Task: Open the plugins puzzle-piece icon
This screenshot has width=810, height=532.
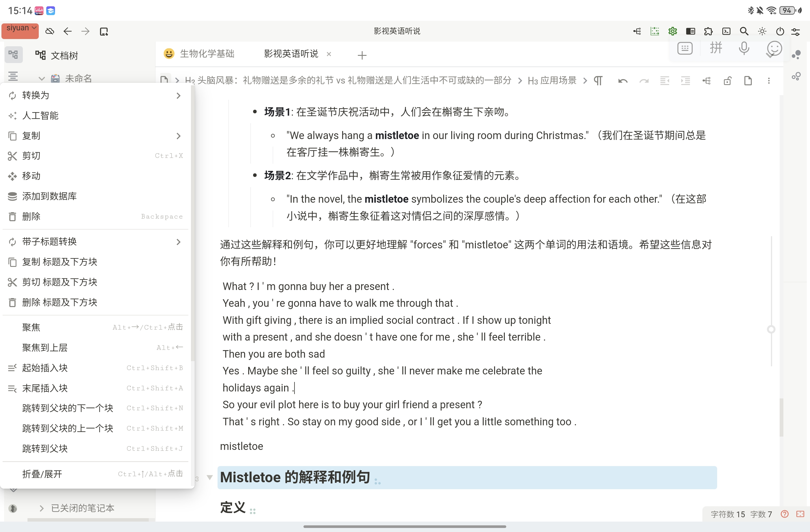Action: (708, 31)
